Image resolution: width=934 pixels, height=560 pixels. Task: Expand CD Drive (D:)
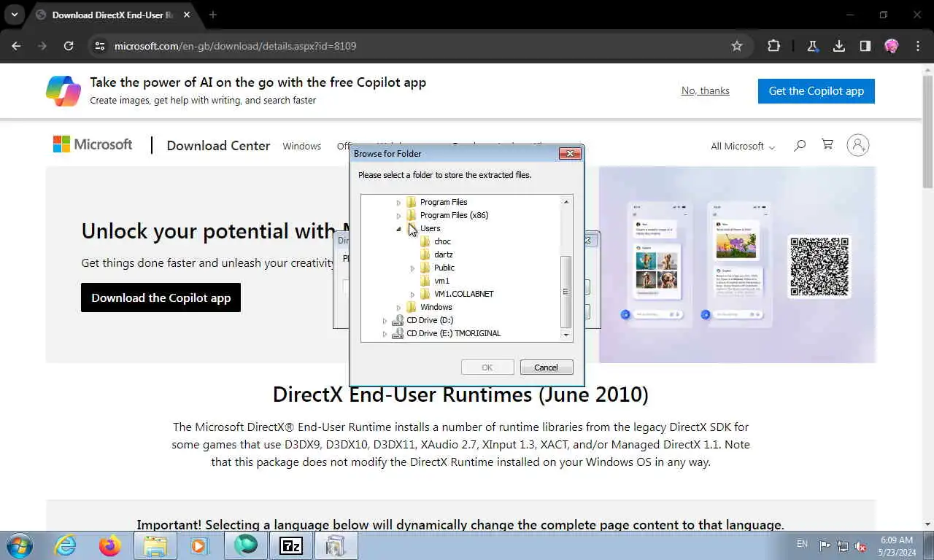click(x=385, y=321)
